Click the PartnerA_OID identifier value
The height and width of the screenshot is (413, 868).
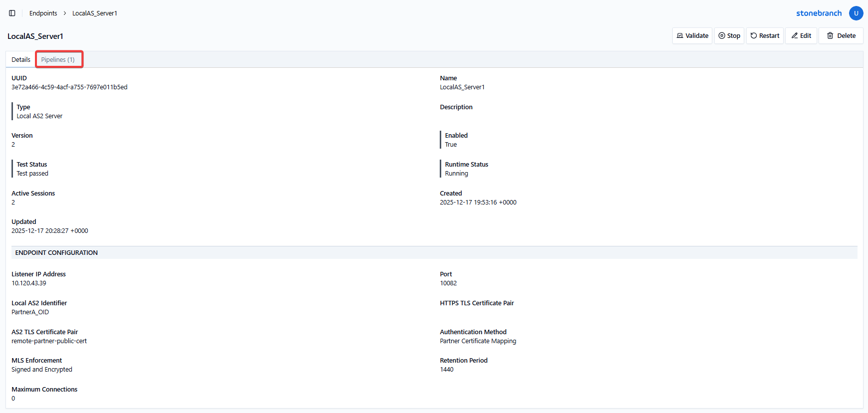pos(30,312)
